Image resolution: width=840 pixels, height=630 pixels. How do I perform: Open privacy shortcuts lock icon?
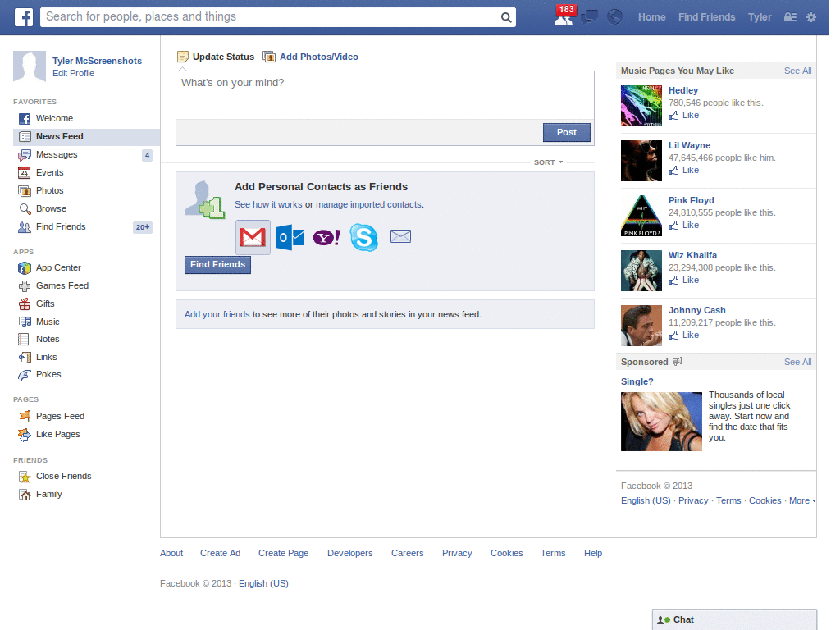[x=790, y=17]
